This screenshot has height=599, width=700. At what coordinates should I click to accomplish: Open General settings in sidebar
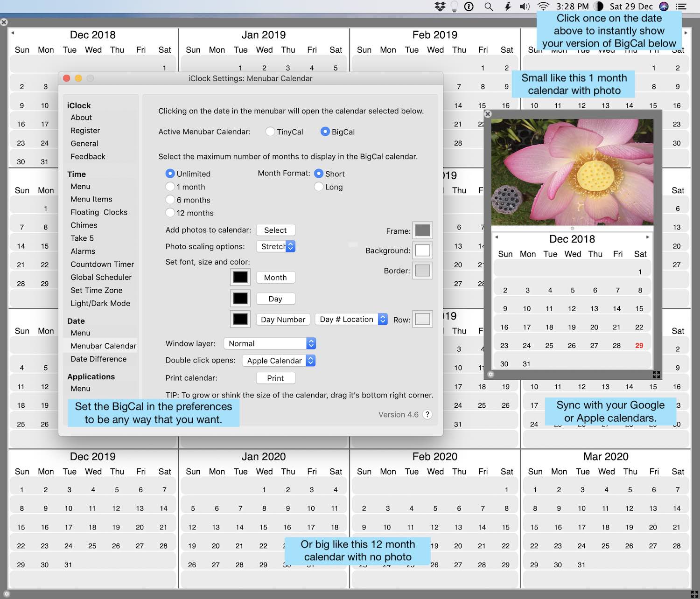pyautogui.click(x=84, y=144)
